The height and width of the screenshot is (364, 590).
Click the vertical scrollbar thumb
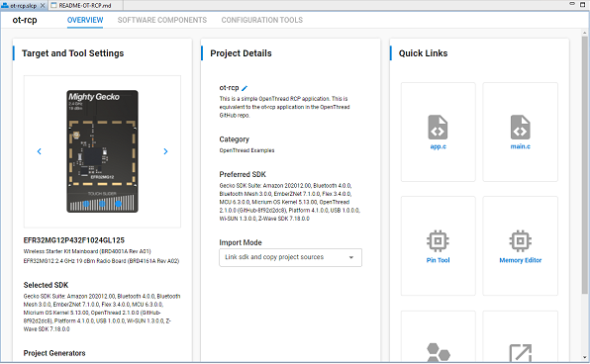click(584, 165)
